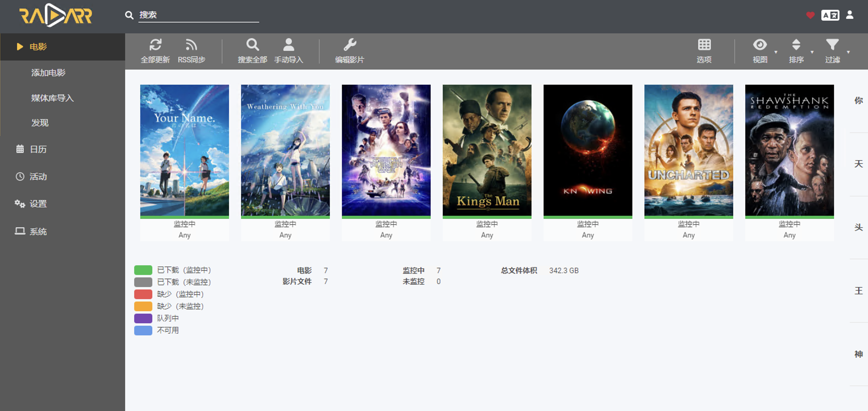The height and width of the screenshot is (411, 868).
Task: Open the Knowing movie poster
Action: click(588, 150)
